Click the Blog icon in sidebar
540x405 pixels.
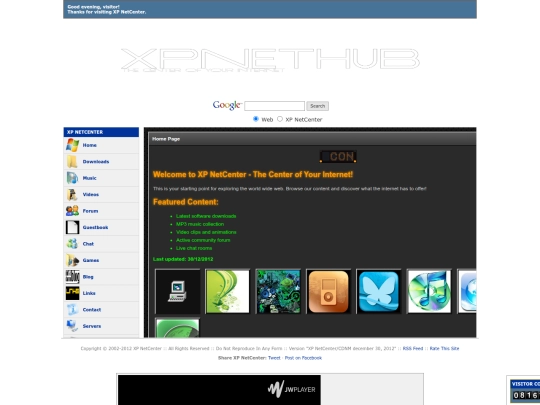pos(72,277)
